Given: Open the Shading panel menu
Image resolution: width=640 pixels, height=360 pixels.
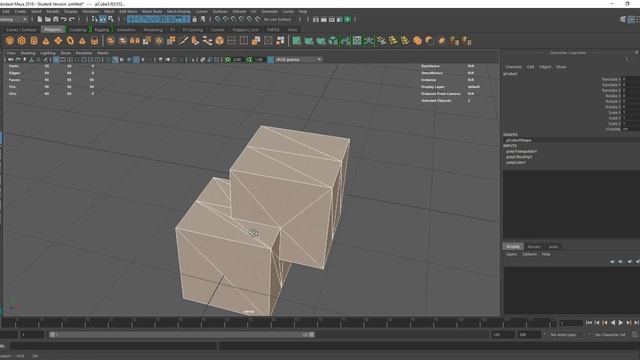Looking at the screenshot, I should pos(28,53).
